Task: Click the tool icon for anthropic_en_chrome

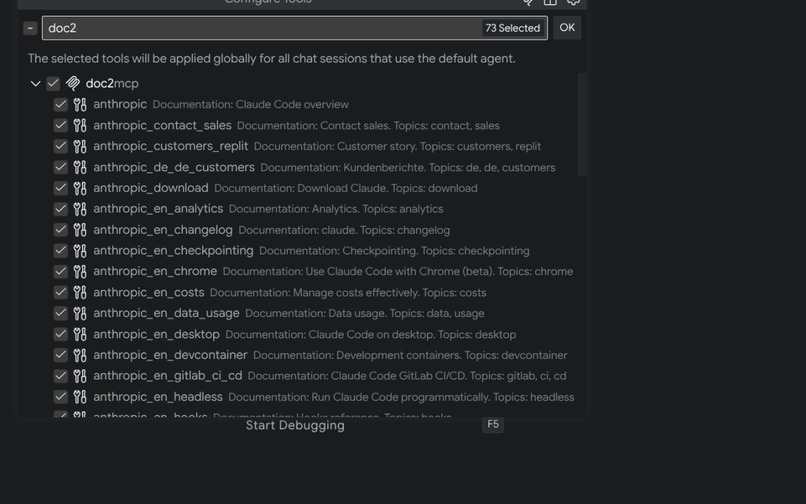Action: pos(80,272)
